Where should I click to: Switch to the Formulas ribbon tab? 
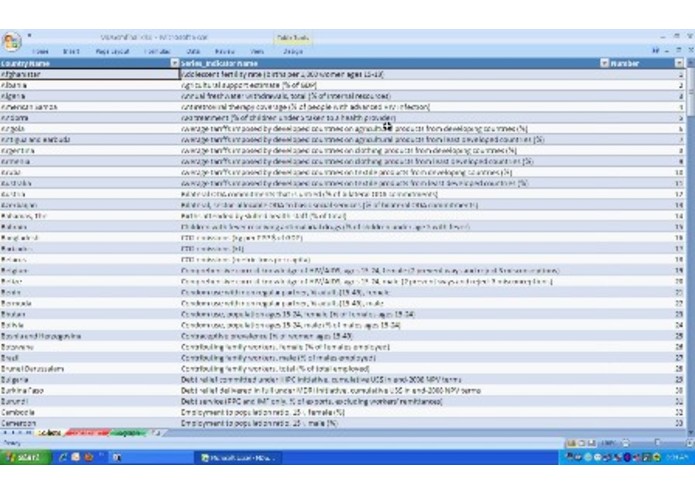point(158,51)
